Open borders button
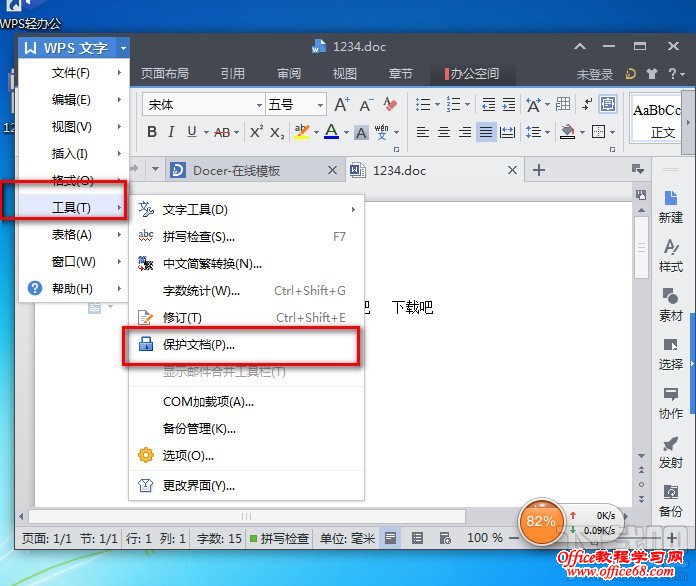The width and height of the screenshot is (696, 586). click(598, 132)
